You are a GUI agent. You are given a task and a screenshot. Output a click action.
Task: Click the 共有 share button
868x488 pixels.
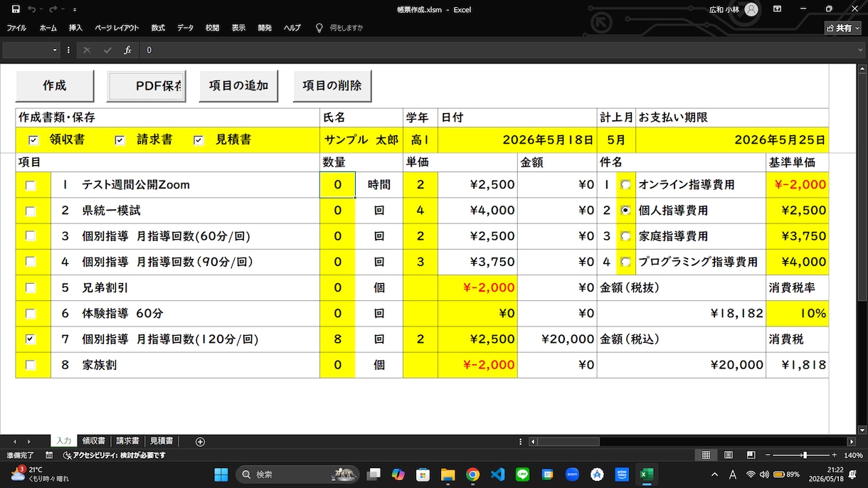843,28
